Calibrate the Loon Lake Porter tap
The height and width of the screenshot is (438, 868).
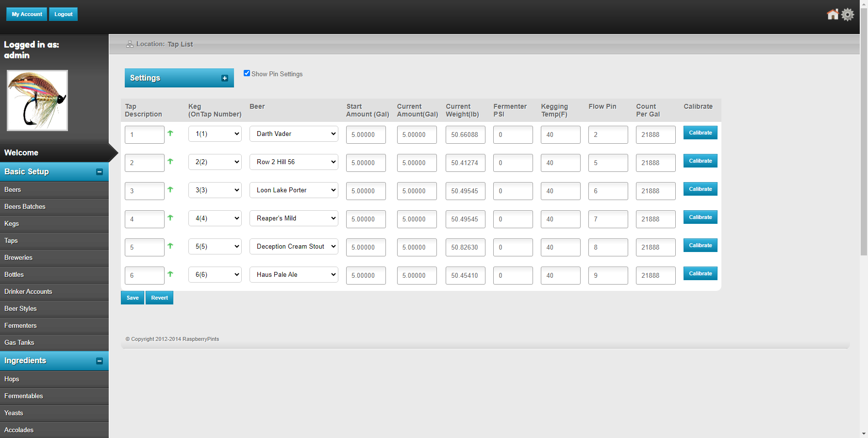[701, 189]
